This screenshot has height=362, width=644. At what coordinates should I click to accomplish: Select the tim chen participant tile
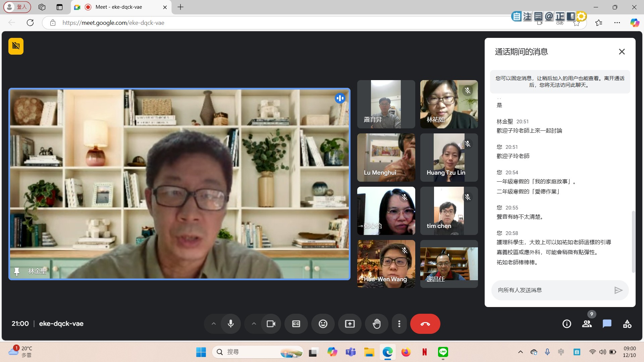(x=449, y=211)
